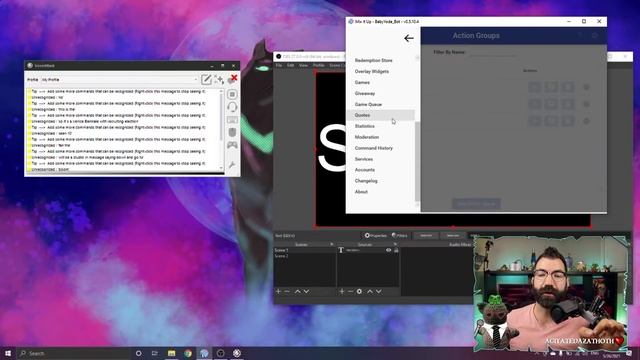Move scene down with arrow in Scenes
Screen dimensions: 640x360
[307, 291]
